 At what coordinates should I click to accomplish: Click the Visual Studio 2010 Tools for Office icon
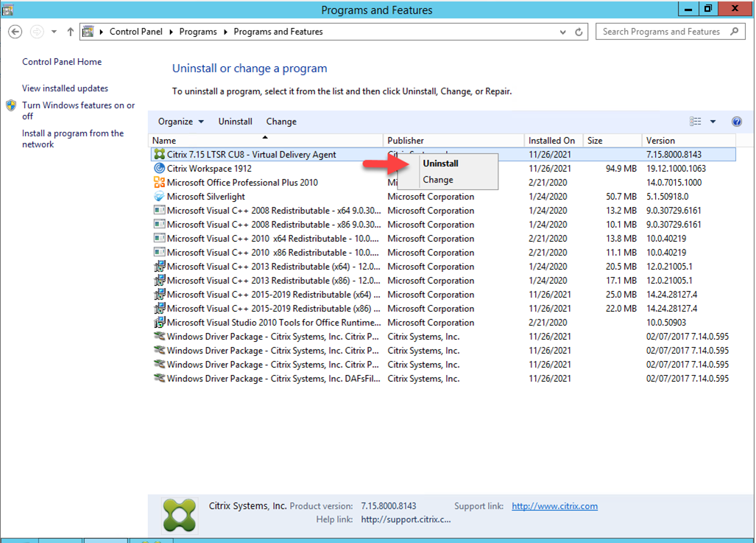click(x=159, y=323)
